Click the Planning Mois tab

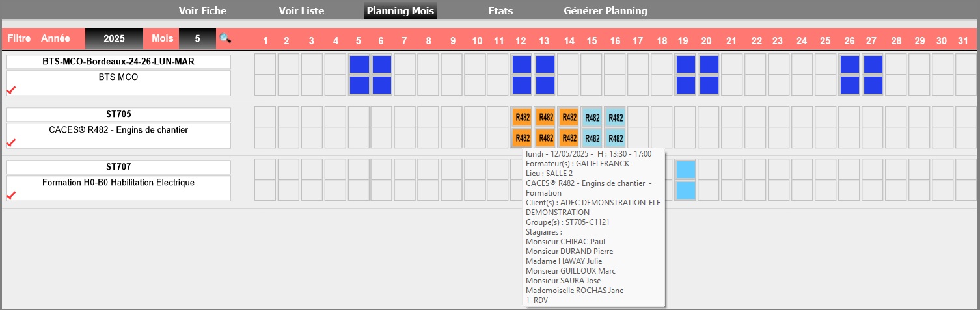[x=400, y=11]
